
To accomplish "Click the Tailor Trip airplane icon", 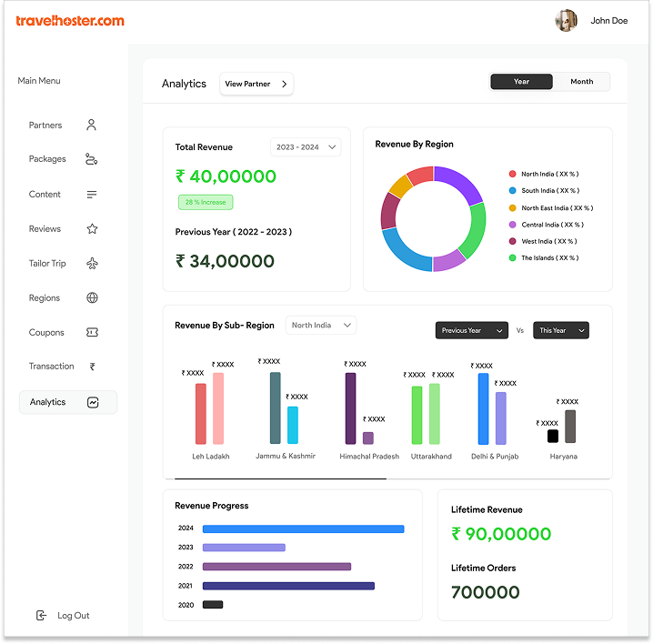I will click(x=92, y=263).
